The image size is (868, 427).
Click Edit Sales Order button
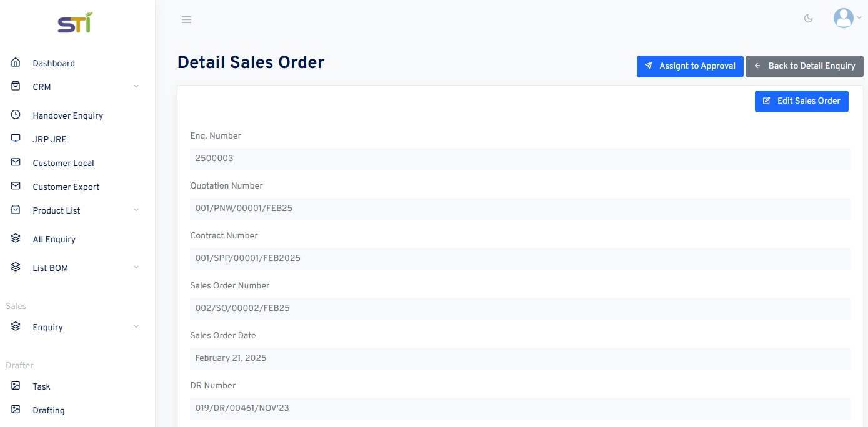point(802,101)
